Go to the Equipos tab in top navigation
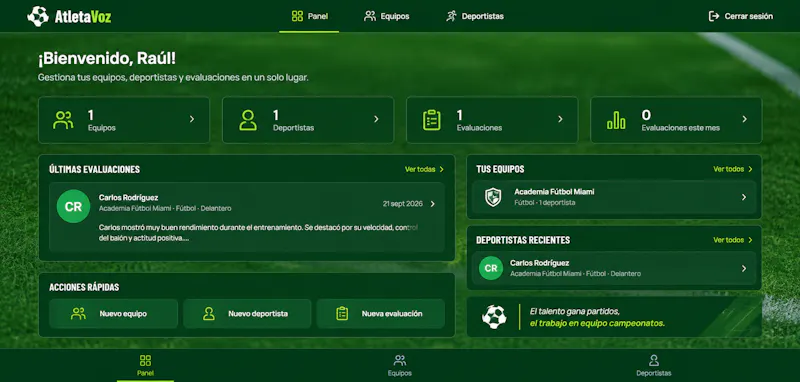The image size is (800, 382). point(386,16)
